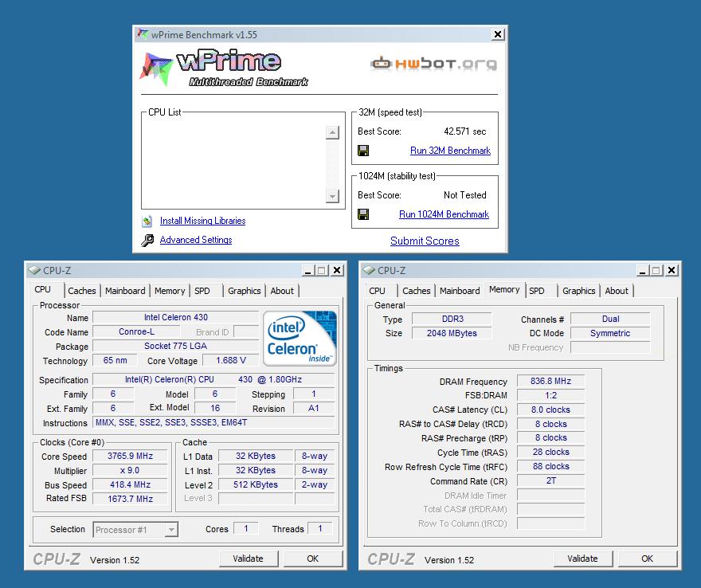Open Install Missing Libraries link
This screenshot has height=588, width=701.
point(202,221)
